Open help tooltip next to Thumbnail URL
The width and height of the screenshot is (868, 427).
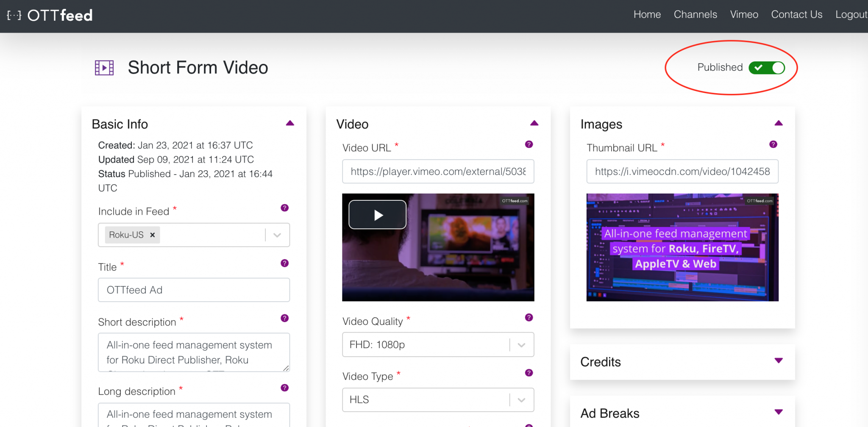point(773,144)
